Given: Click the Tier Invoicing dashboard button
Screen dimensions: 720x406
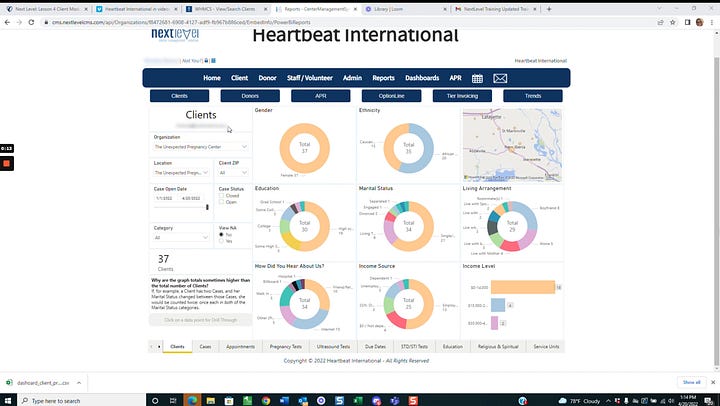Looking at the screenshot, I should 462,96.
